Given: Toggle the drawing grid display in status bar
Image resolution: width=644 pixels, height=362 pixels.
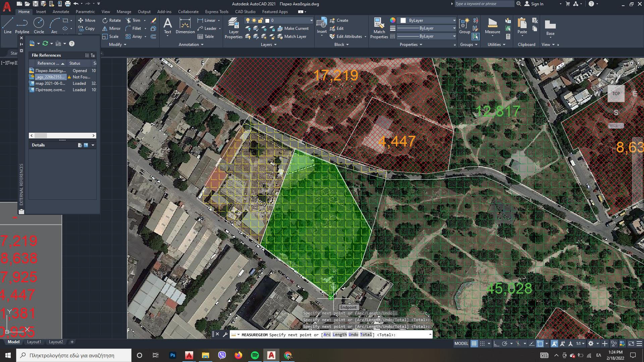Looking at the screenshot, I should pos(474,344).
